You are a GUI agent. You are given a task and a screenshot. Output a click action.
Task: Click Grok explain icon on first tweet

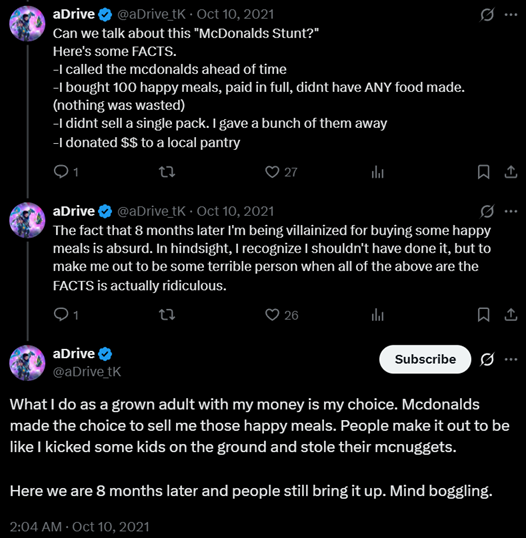coord(487,15)
